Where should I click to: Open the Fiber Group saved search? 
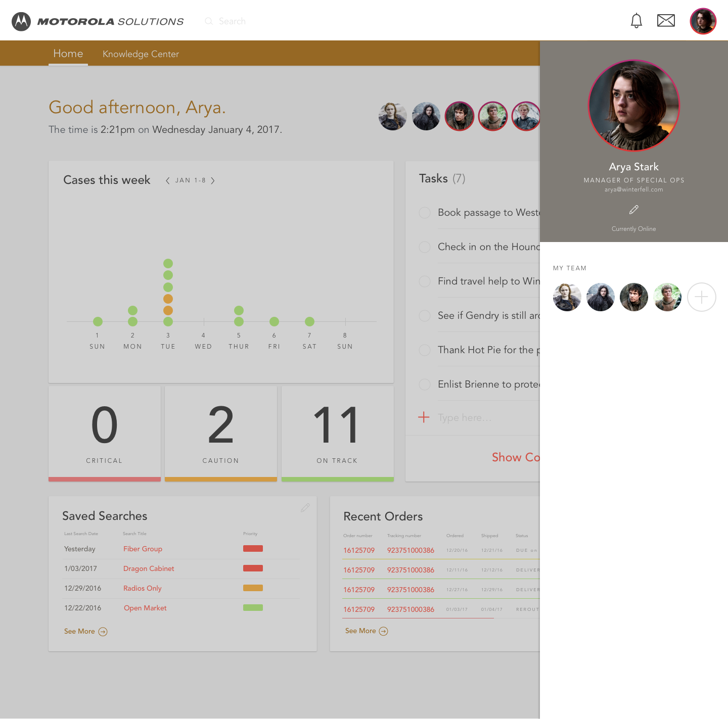(x=143, y=549)
